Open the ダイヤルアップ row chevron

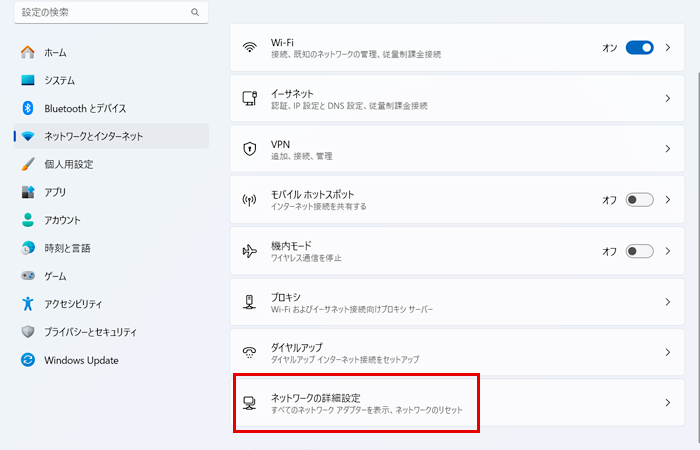pos(668,352)
